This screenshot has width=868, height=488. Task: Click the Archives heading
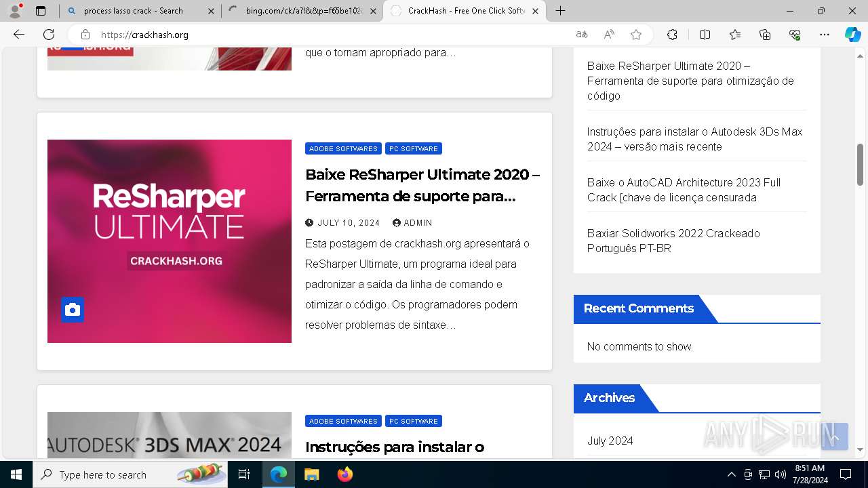click(609, 398)
